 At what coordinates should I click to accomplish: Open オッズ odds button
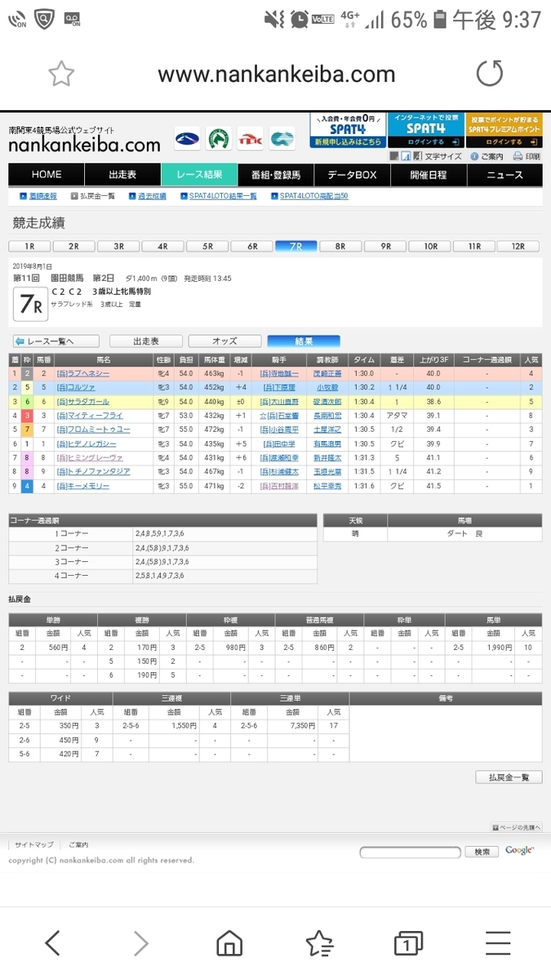click(224, 341)
